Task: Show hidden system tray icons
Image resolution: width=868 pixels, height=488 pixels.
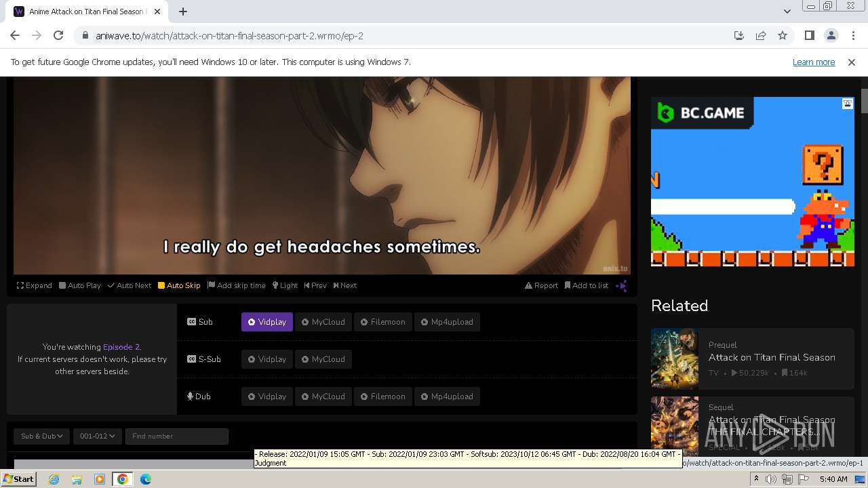Action: [756, 479]
